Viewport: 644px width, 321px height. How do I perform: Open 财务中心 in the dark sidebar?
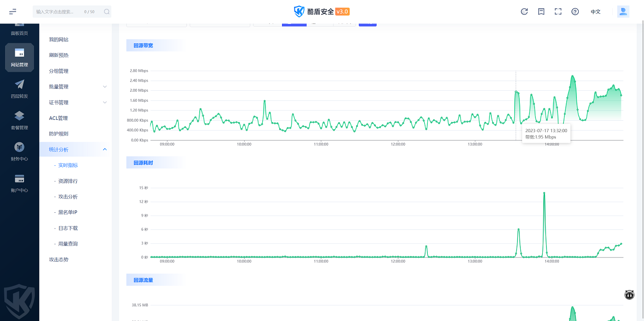[x=19, y=152]
